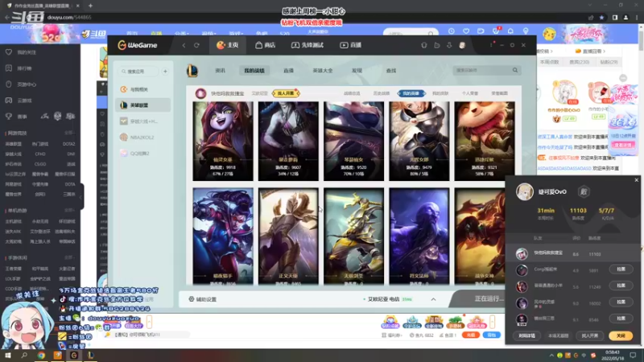
Task: Click the popup player avatar
Action: pos(525,191)
